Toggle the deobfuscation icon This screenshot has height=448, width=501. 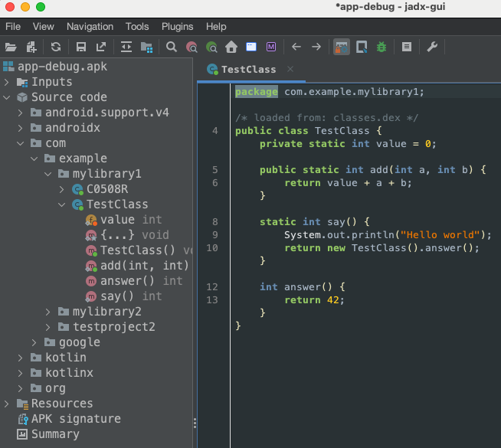pos(342,47)
